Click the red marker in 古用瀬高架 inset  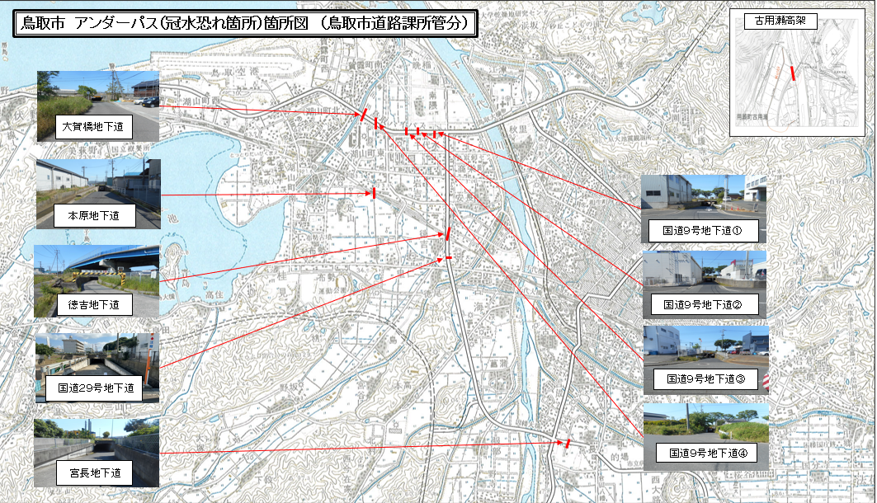[x=793, y=73]
